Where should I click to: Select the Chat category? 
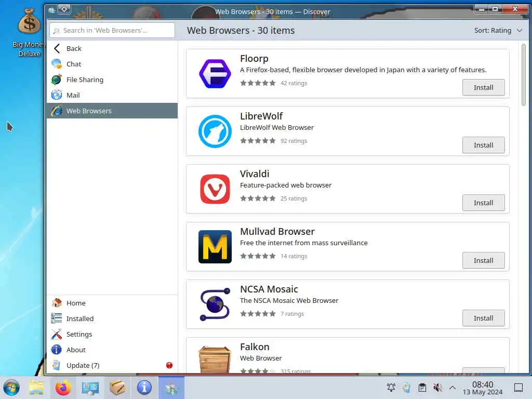[112, 64]
